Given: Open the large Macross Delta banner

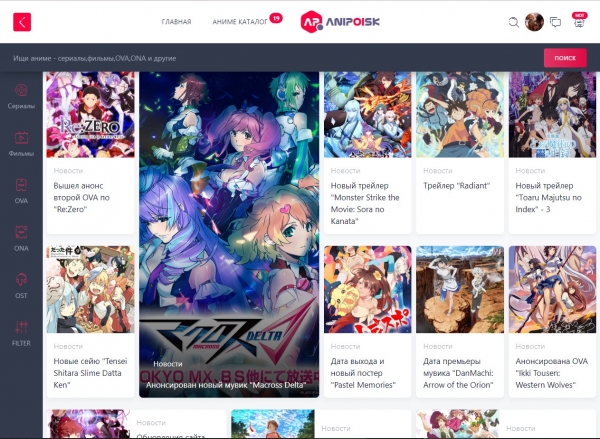Looking at the screenshot, I should pos(229,234).
